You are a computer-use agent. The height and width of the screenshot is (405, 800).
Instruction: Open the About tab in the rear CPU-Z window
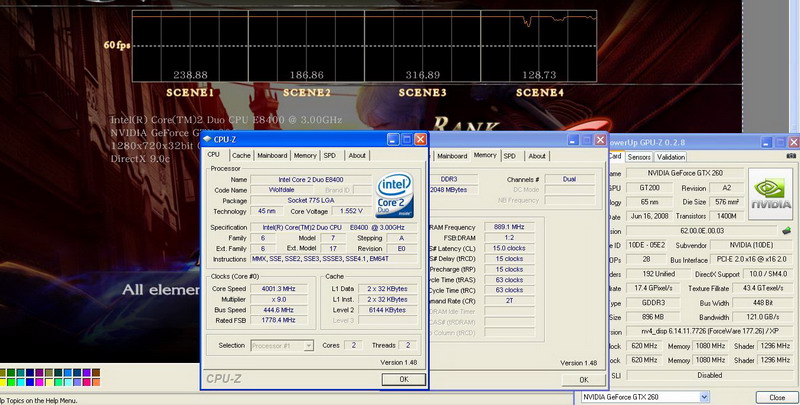[x=537, y=156]
